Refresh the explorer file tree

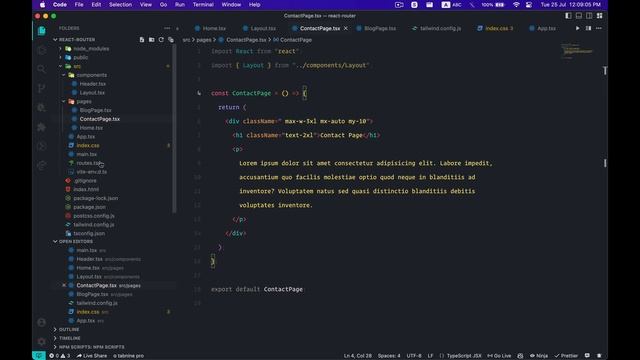[x=161, y=40]
